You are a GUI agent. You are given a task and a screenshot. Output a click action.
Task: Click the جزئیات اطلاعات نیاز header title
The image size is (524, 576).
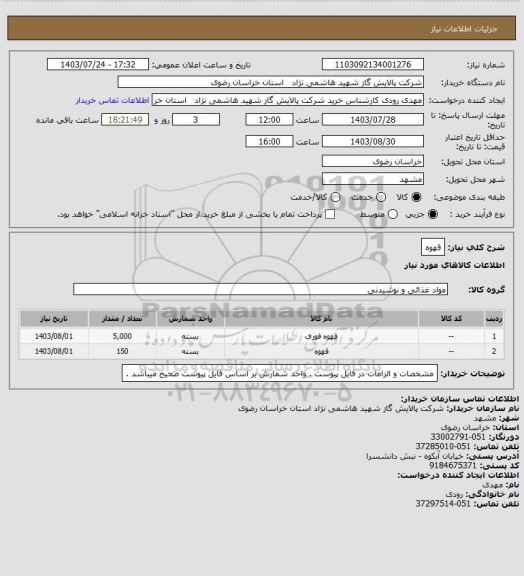pos(464,29)
